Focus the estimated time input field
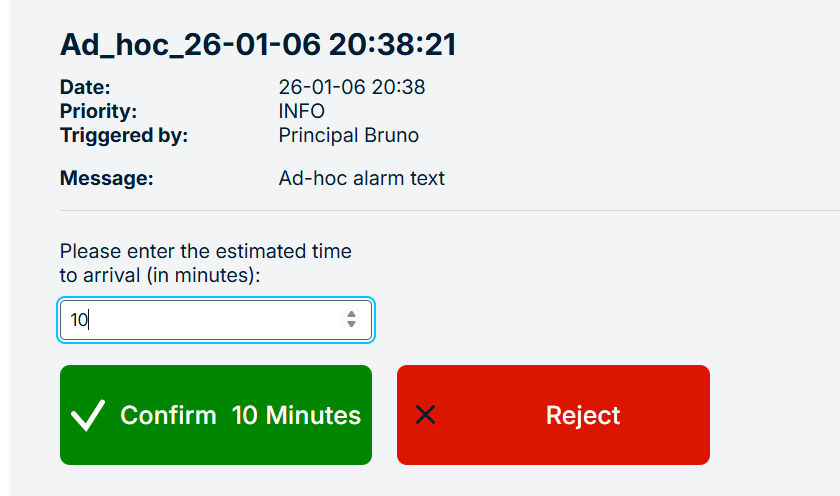The image size is (840, 496). tap(200, 321)
